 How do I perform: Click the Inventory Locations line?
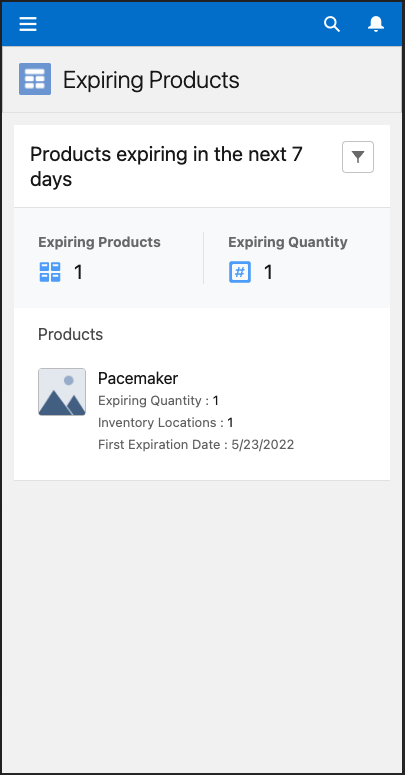pyautogui.click(x=166, y=423)
